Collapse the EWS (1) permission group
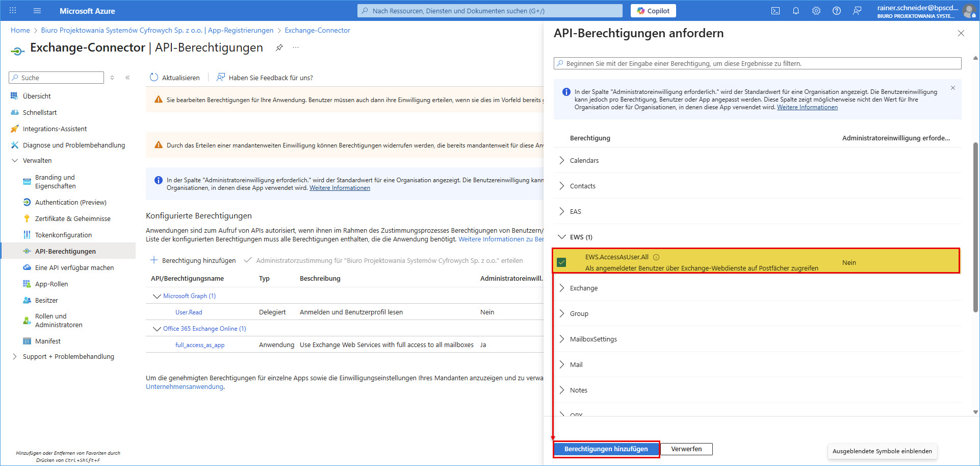The image size is (980, 466). (562, 237)
